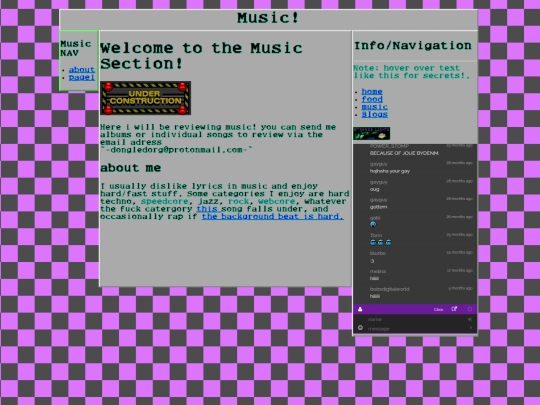Open 'the background beat is hard.' link
Image resolution: width=540 pixels, height=405 pixels.
272,216
